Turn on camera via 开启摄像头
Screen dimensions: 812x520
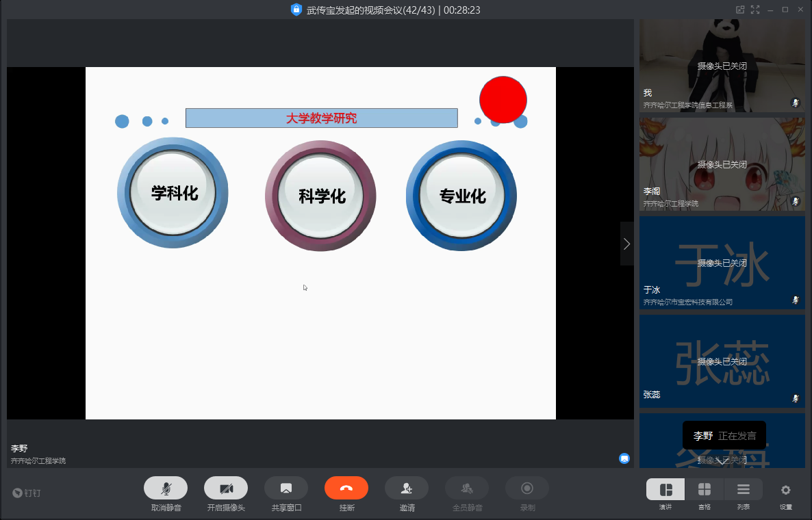tap(226, 488)
